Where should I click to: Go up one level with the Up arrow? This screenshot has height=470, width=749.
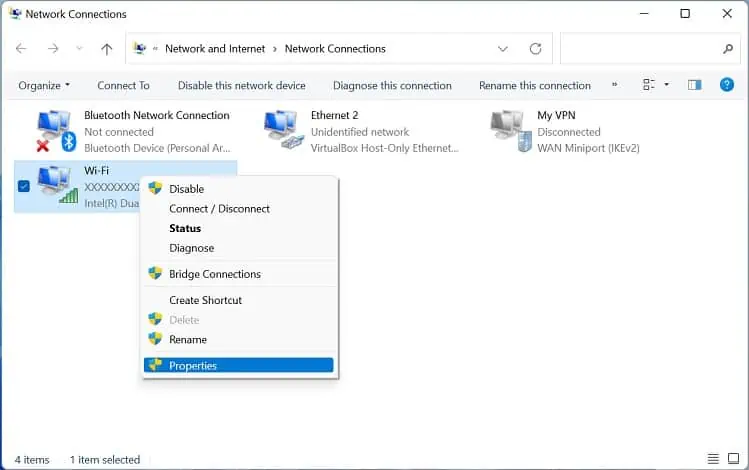[x=107, y=48]
